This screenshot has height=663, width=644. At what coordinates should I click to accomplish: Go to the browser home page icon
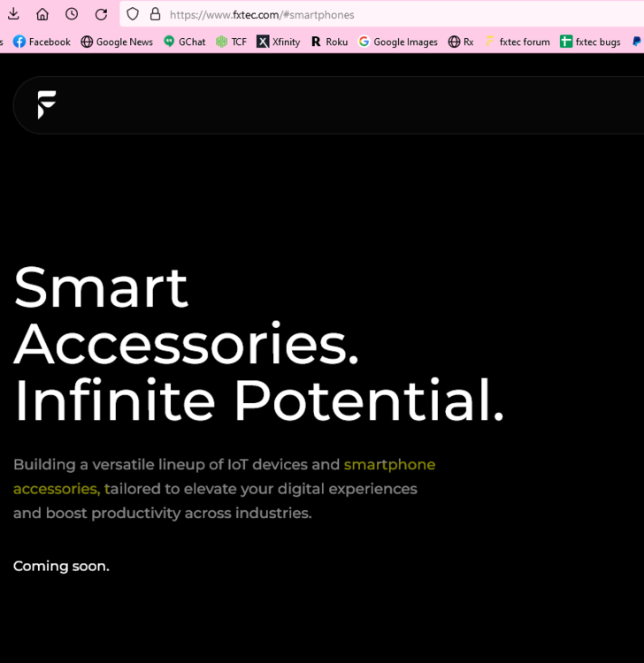pyautogui.click(x=42, y=14)
